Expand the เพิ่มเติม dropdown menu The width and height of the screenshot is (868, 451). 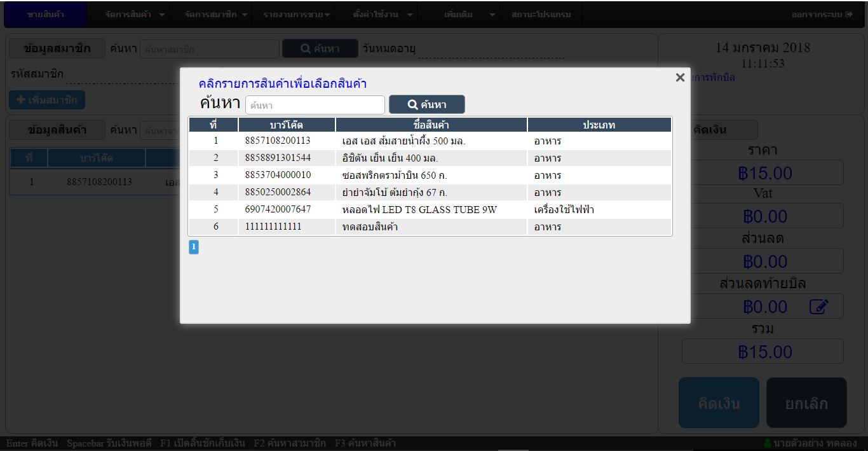470,15
